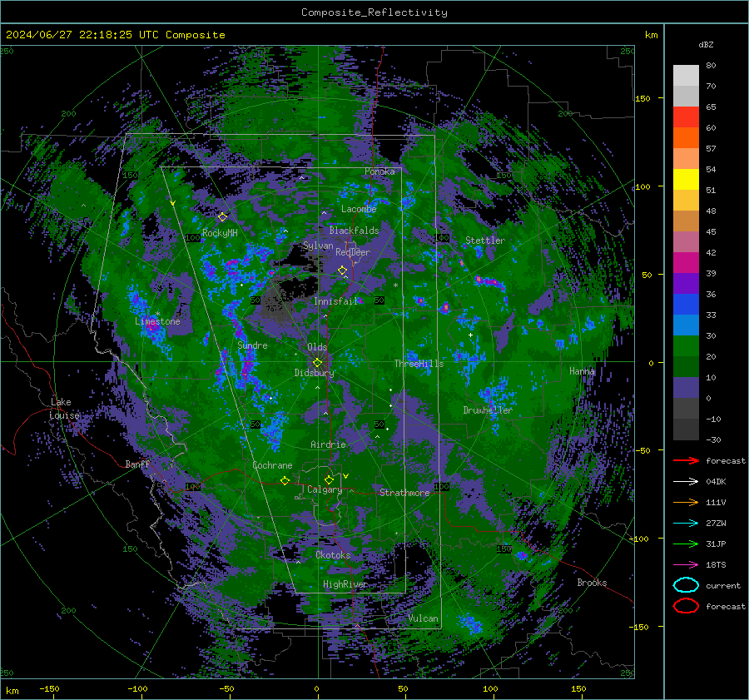Click the yellow diamond marker below Cochrane
749x700 pixels.
[x=285, y=481]
